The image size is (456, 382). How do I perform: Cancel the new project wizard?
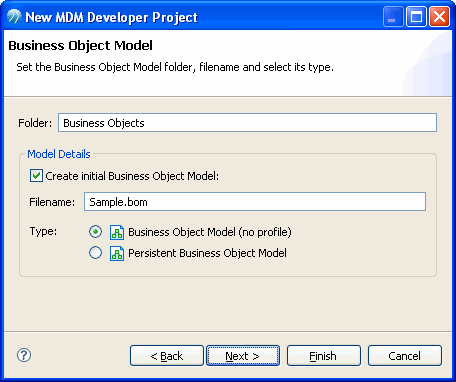pyautogui.click(x=405, y=356)
